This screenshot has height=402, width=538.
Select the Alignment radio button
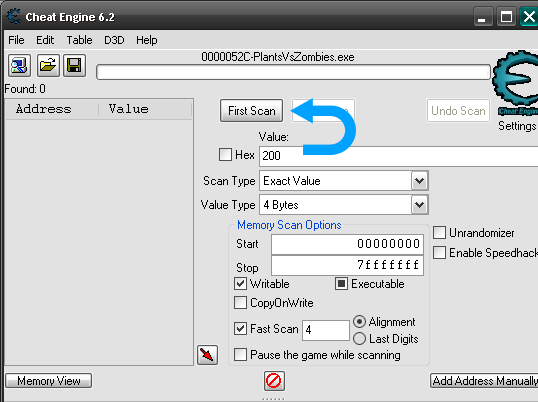(x=359, y=321)
